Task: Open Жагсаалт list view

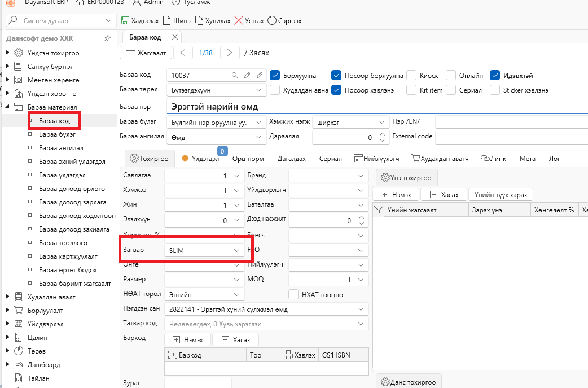Action: [146, 53]
